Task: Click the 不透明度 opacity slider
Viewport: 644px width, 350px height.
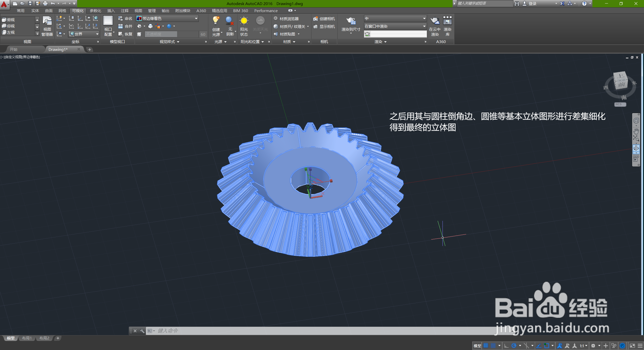Action: 161,34
